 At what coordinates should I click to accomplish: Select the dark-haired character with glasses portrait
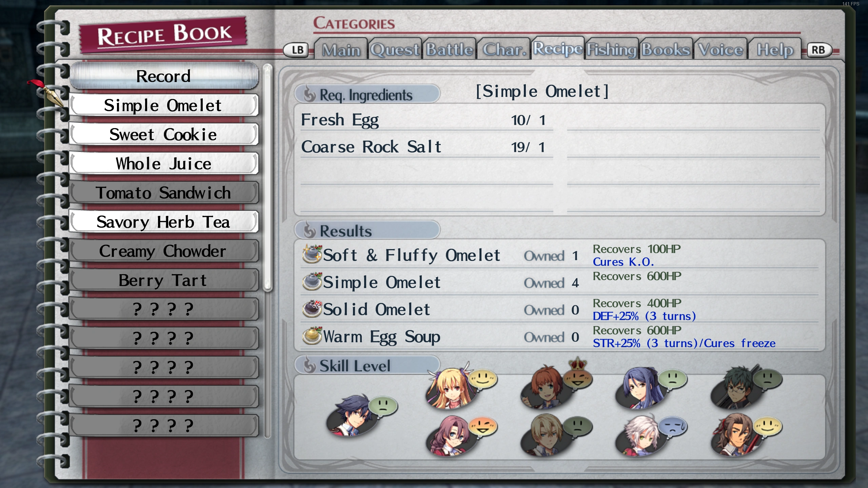click(732, 387)
